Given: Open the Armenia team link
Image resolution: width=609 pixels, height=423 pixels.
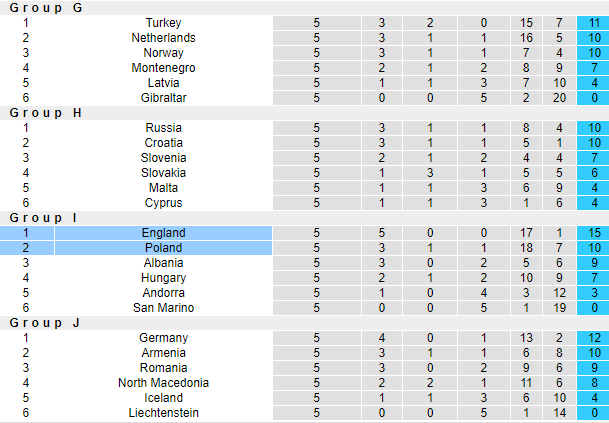Looking at the screenshot, I should click(163, 352).
